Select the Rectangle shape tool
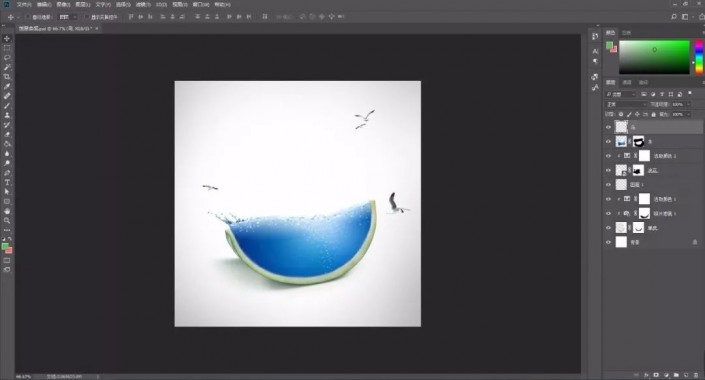Viewport: 705px width, 380px height. [x=7, y=201]
